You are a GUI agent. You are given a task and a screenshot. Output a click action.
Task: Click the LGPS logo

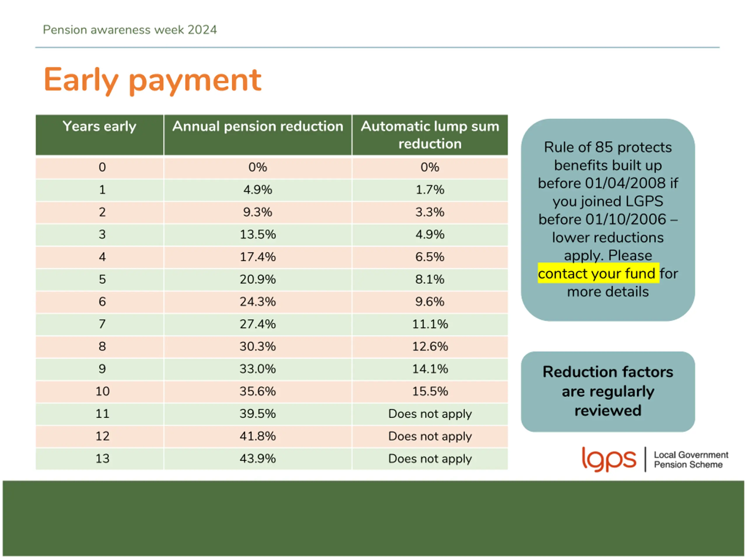point(609,459)
